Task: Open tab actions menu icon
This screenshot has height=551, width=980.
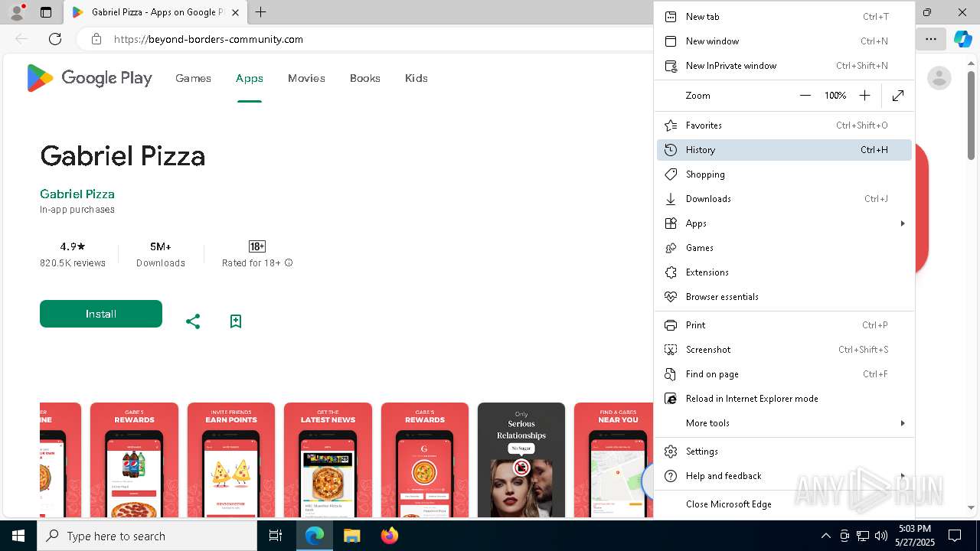Action: coord(46,12)
